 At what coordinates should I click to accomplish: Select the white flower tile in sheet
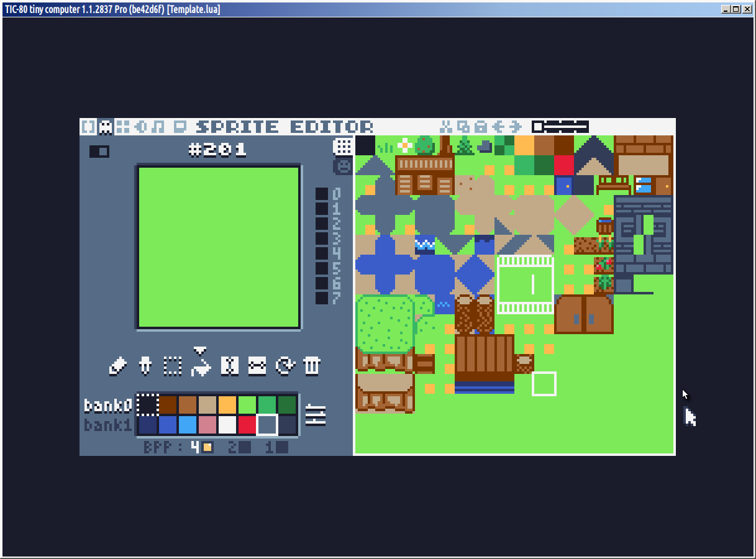[405, 145]
